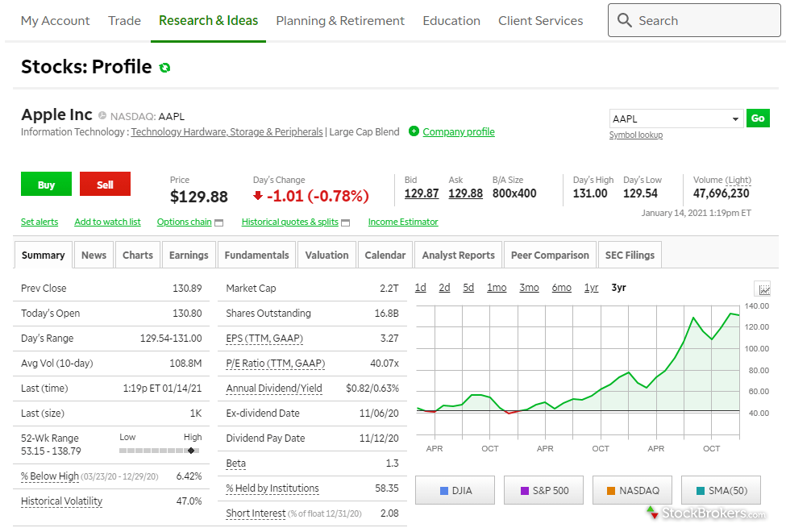The height and width of the screenshot is (532, 786).
Task: Click the P/E Ratio (TTM, GAAP) label
Action: (275, 364)
